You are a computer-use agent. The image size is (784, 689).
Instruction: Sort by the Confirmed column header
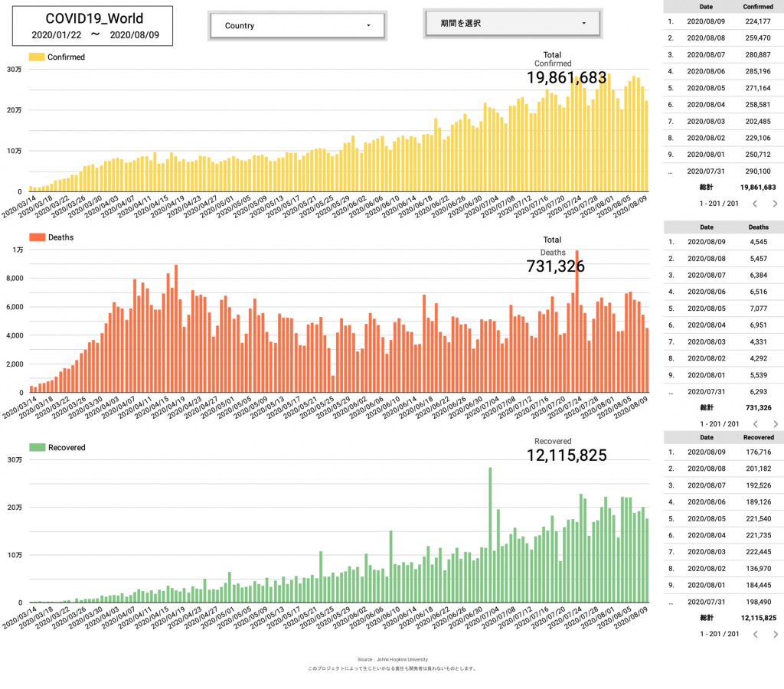(758, 6)
